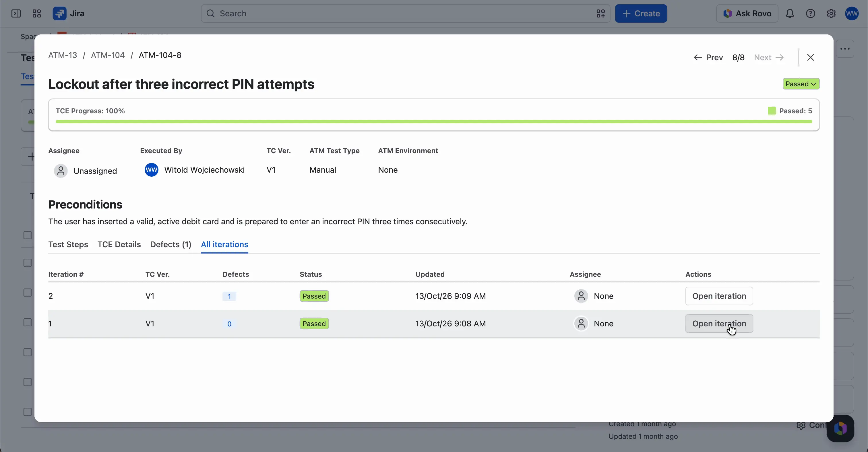Viewport: 868px width, 452px height.
Task: Open the settings gear icon
Action: pyautogui.click(x=831, y=13)
